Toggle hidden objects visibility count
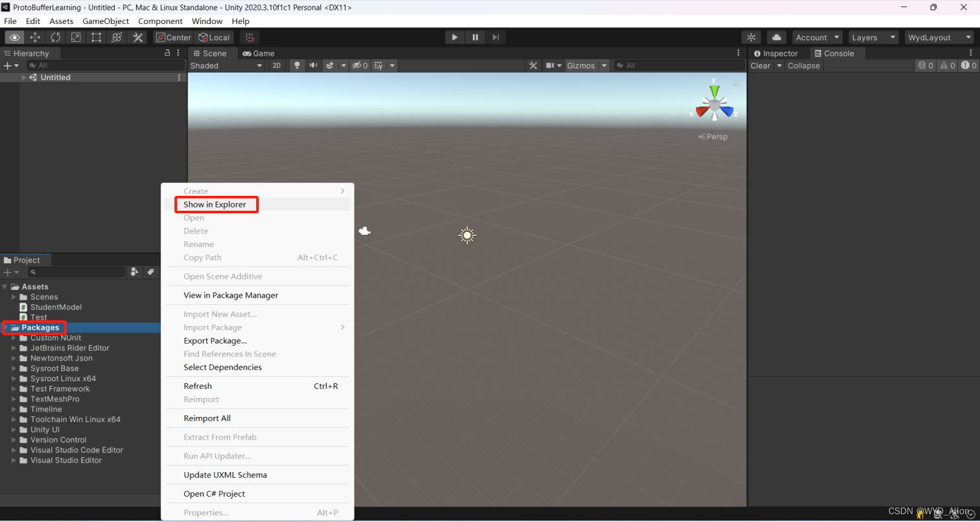Screen dimensions: 980x522 tap(359, 65)
